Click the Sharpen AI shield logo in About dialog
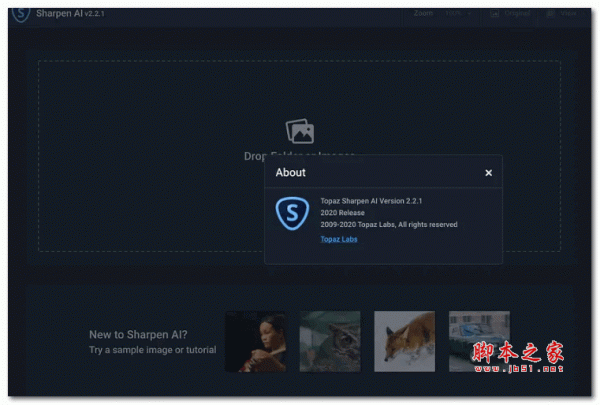Screen dimensions: 600x405 292,213
